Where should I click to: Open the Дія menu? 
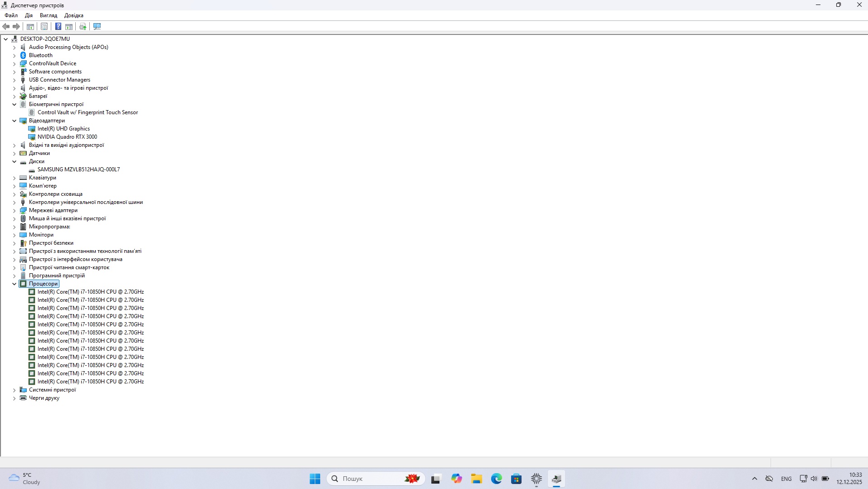(29, 15)
